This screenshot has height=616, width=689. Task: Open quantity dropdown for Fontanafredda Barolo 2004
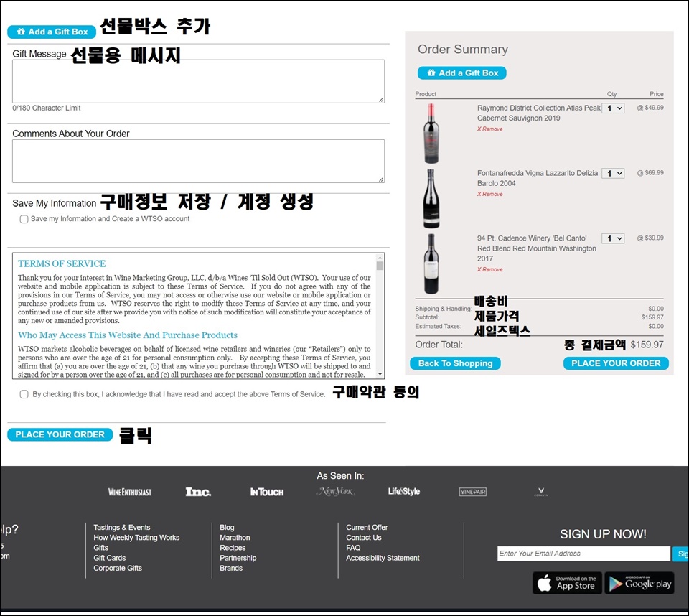[x=613, y=173]
